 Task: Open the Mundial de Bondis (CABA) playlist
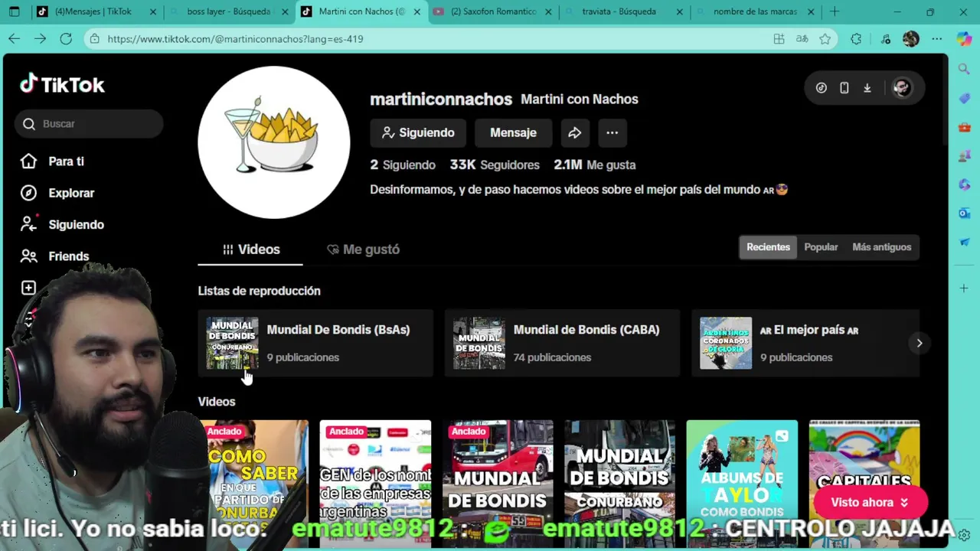(x=562, y=343)
